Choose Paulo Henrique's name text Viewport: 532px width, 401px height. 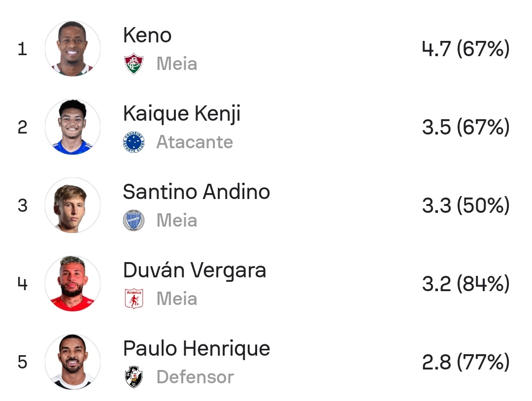(197, 349)
